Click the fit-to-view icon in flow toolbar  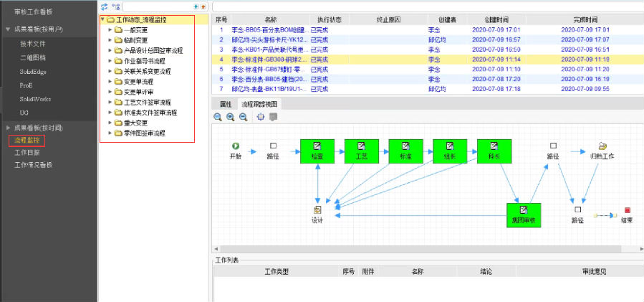(x=260, y=117)
